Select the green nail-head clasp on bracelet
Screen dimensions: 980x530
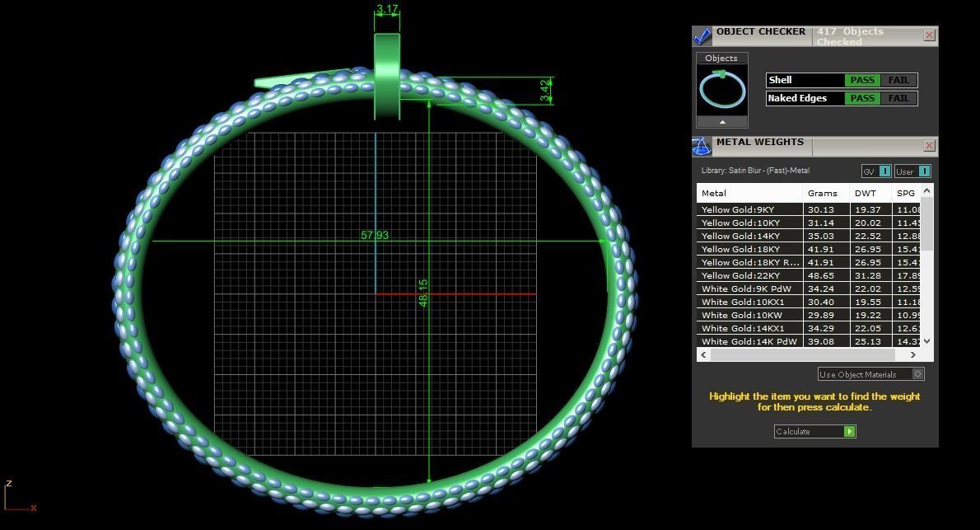click(387, 77)
